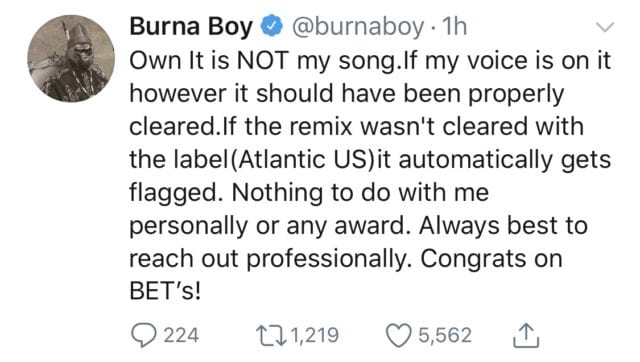View the 5,562 likes count
The width and height of the screenshot is (640, 362).
point(445,335)
